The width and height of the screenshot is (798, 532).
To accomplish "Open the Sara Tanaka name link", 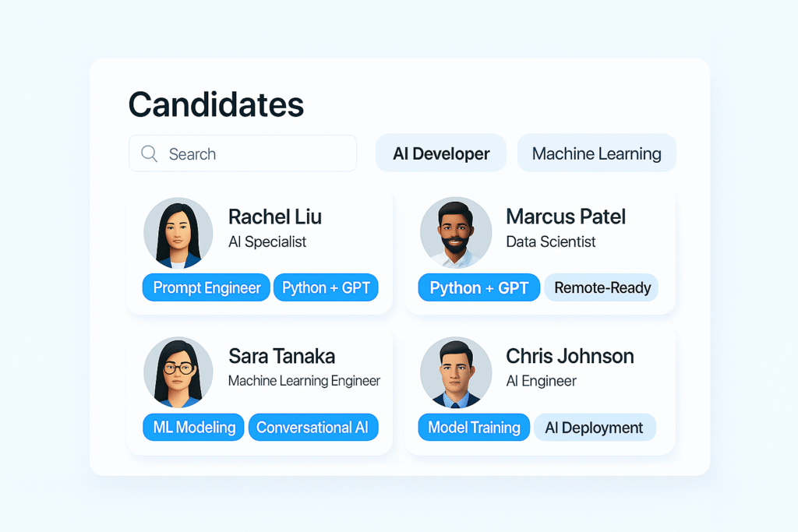I will (x=281, y=357).
